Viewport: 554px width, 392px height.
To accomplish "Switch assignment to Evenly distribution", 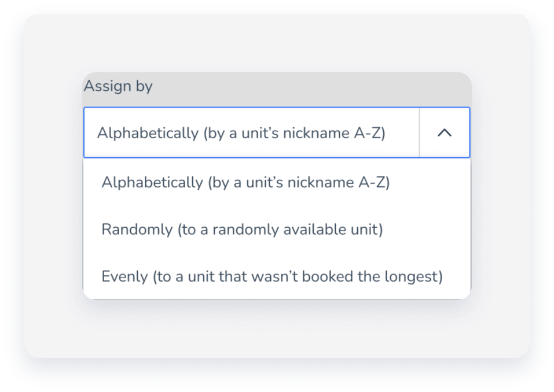I will click(272, 276).
